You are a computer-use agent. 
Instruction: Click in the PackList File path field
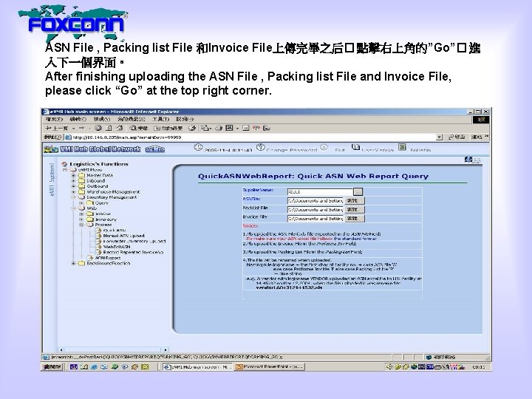point(316,210)
